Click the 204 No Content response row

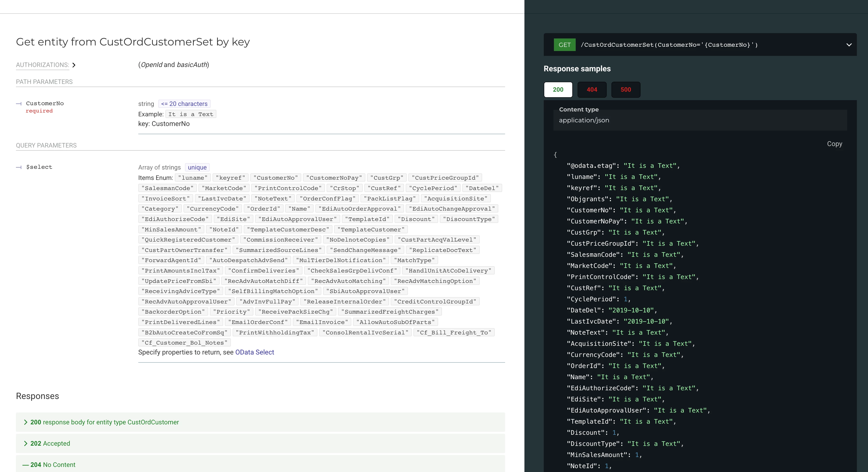[260, 464]
